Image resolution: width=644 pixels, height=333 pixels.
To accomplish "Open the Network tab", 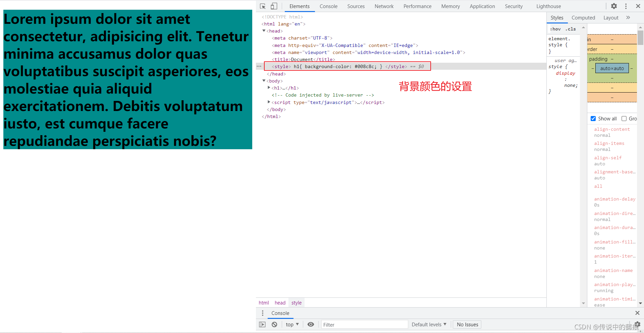I will click(384, 6).
